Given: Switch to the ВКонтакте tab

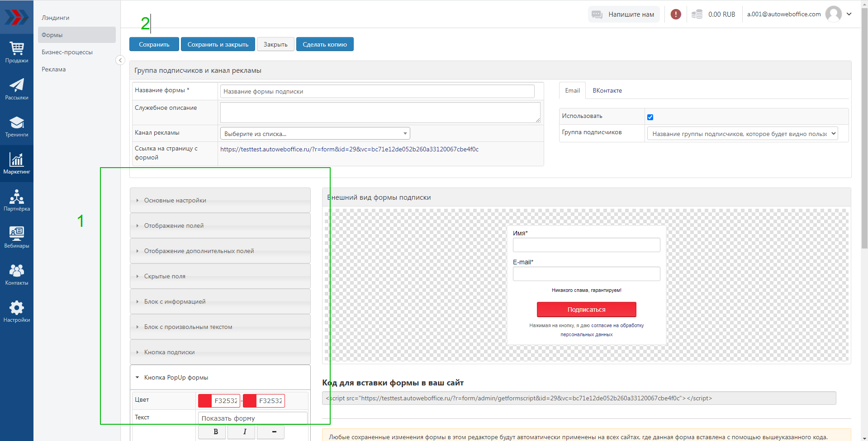Looking at the screenshot, I should 607,91.
